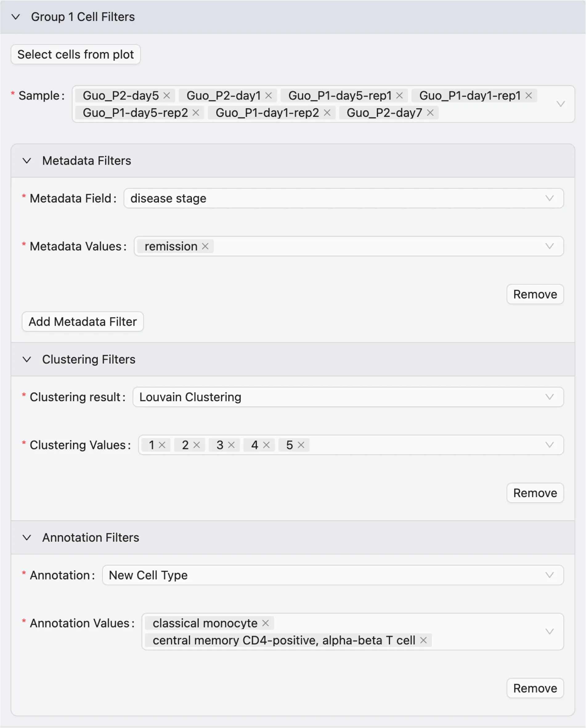Collapse the Annotation Filters panel
Image resolution: width=586 pixels, height=728 pixels.
(x=27, y=537)
